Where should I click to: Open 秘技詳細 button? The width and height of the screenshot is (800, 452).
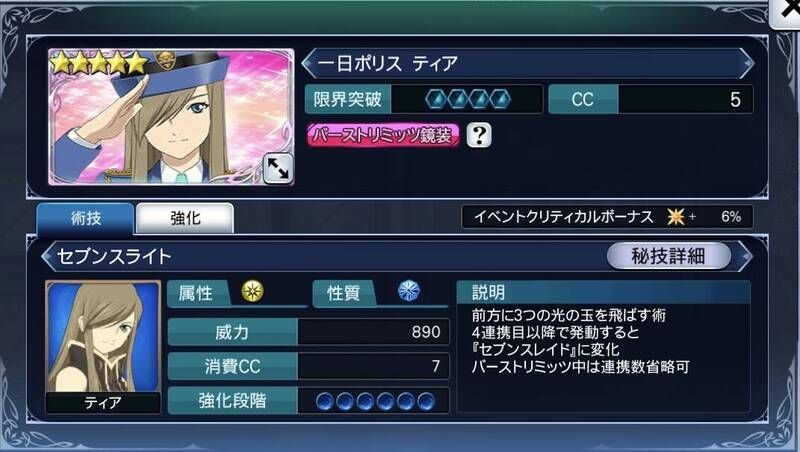coord(668,256)
